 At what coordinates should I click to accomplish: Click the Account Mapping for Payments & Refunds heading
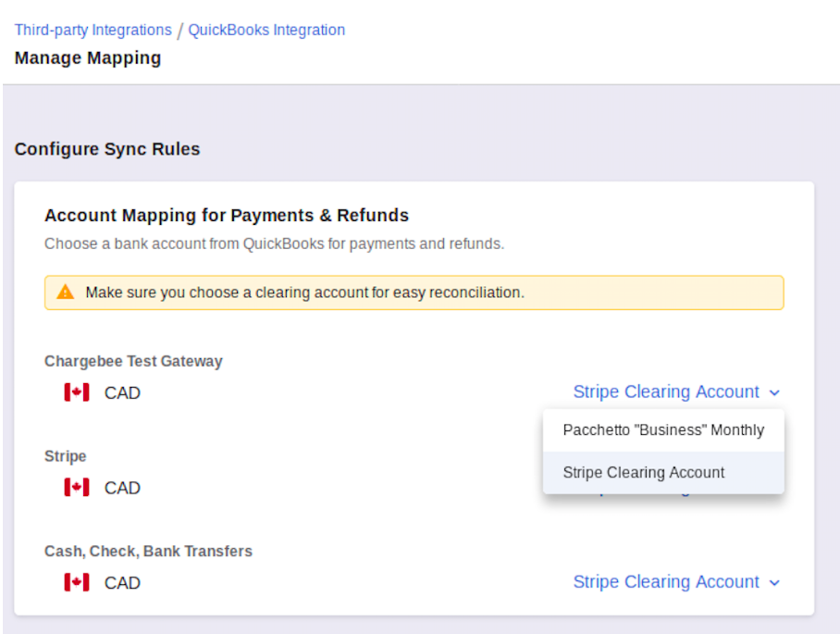[227, 216]
